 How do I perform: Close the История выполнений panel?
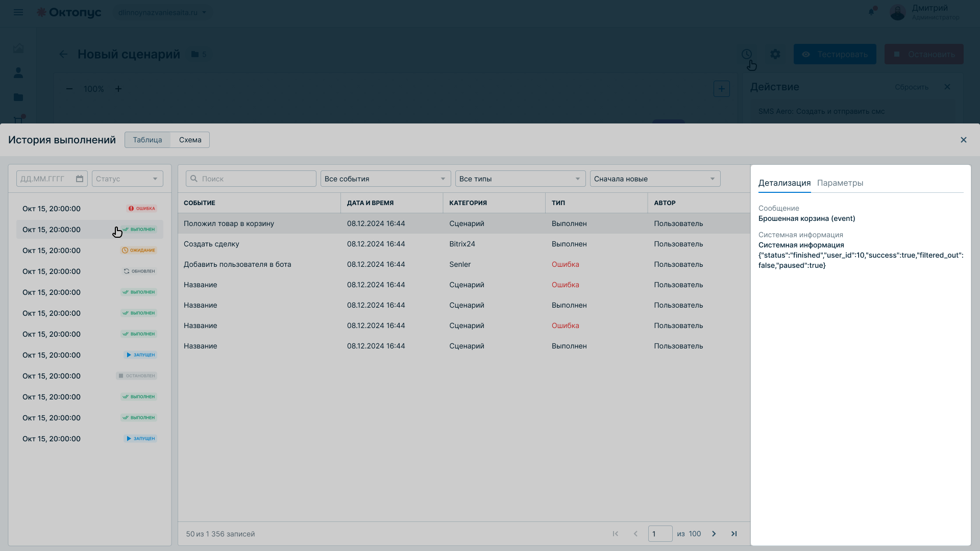coord(964,140)
